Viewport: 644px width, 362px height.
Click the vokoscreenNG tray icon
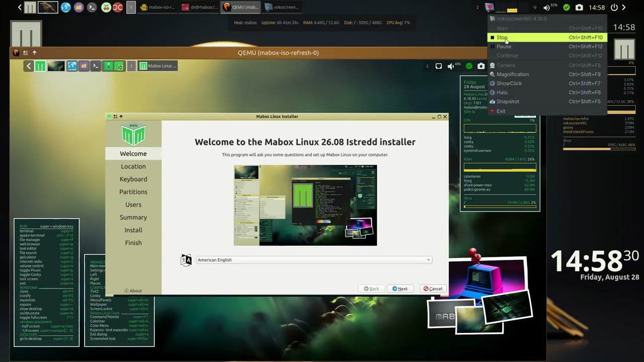tap(489, 8)
